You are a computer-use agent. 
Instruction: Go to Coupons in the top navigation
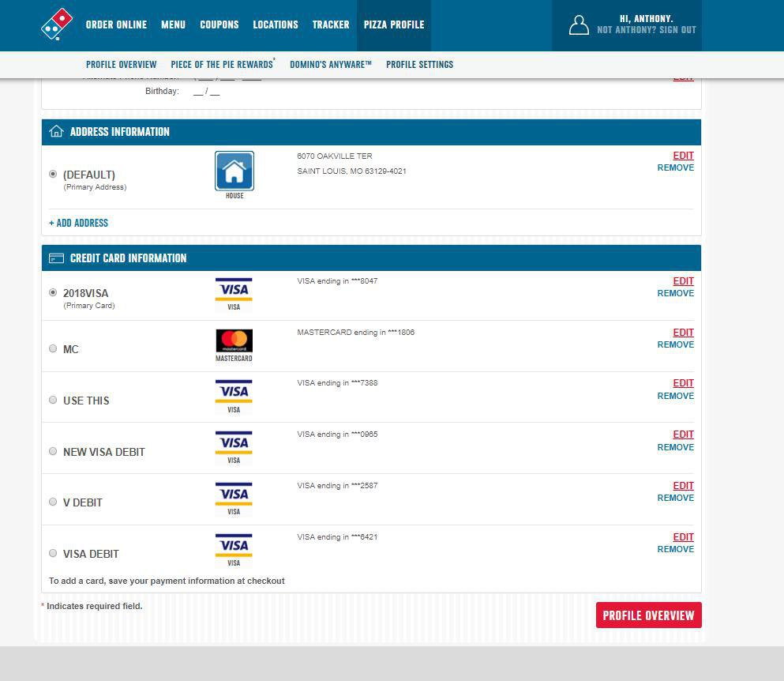(219, 24)
